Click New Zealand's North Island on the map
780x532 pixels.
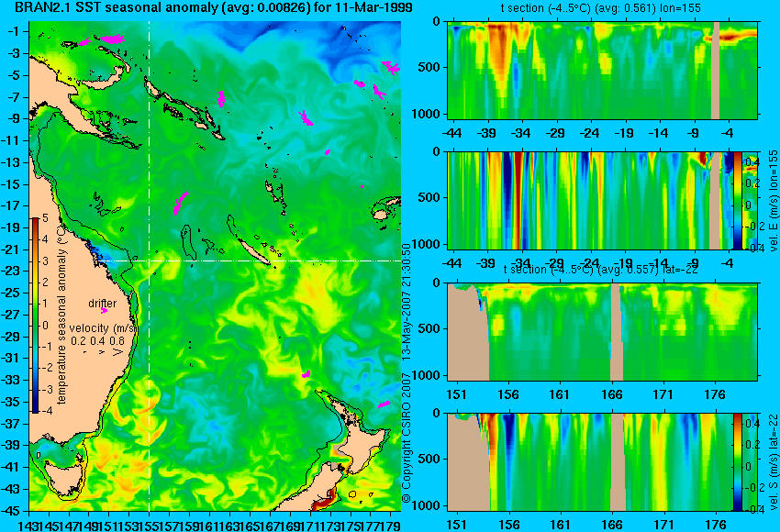[x=362, y=446]
